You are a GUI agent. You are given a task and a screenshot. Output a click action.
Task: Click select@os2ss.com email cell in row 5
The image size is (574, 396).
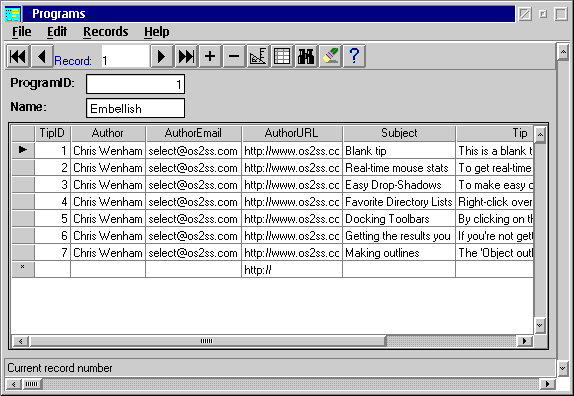(x=193, y=219)
